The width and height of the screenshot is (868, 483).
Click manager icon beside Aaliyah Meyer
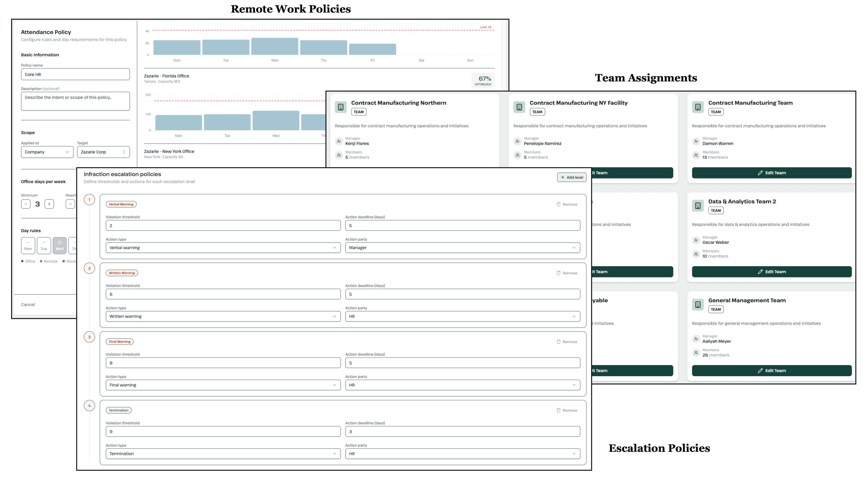696,339
